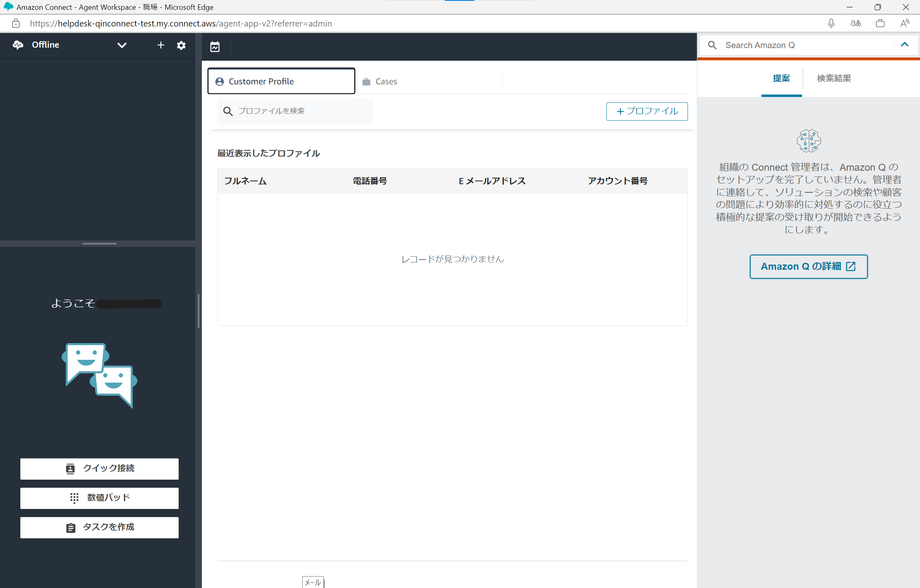Click the Amazon Q brain icon

tap(809, 141)
